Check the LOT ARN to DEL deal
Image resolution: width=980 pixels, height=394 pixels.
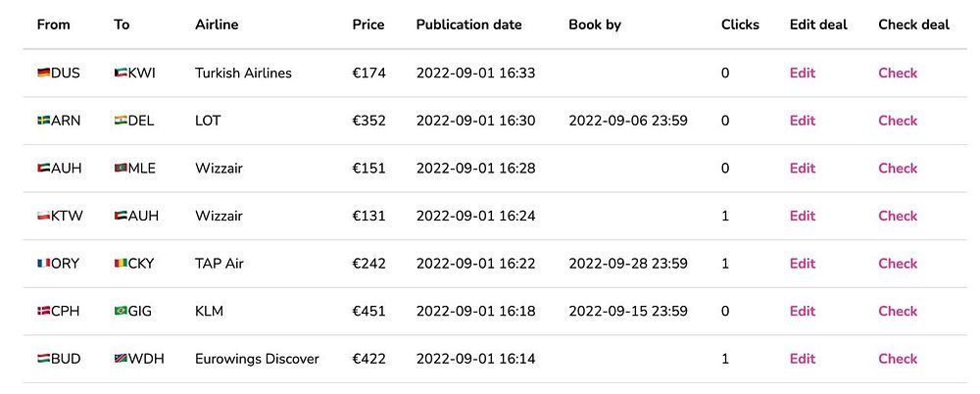898,121
